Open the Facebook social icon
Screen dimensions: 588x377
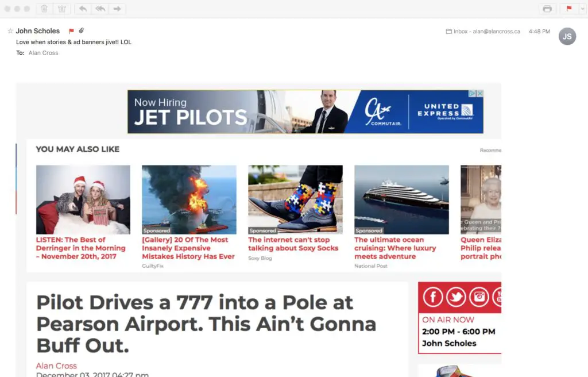click(x=433, y=297)
